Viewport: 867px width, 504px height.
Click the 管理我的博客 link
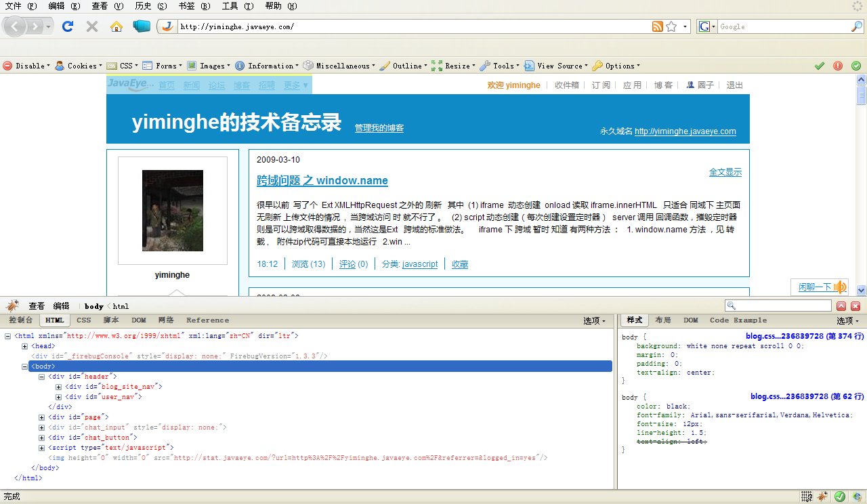click(x=379, y=128)
